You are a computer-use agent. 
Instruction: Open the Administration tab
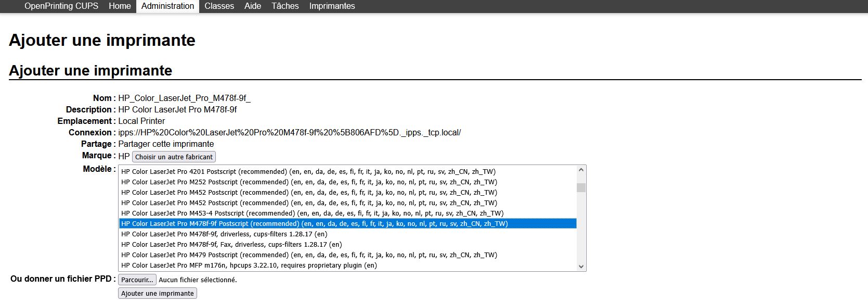[x=167, y=6]
